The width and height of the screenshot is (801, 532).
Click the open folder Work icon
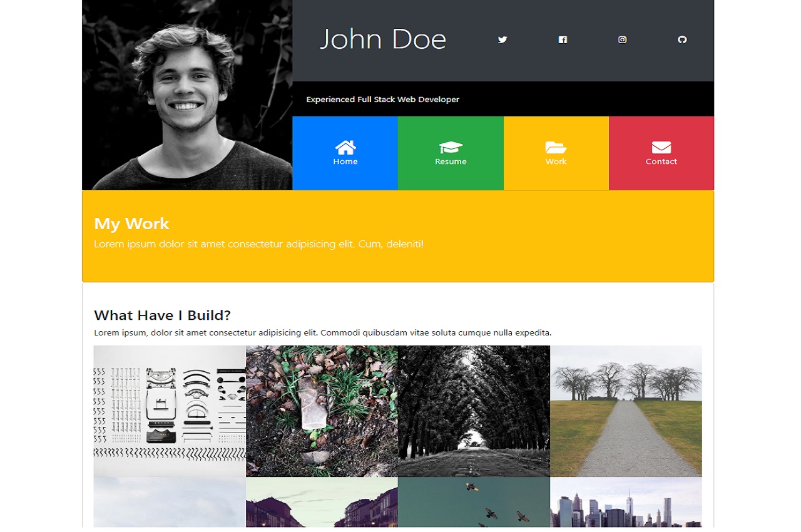coord(556,147)
